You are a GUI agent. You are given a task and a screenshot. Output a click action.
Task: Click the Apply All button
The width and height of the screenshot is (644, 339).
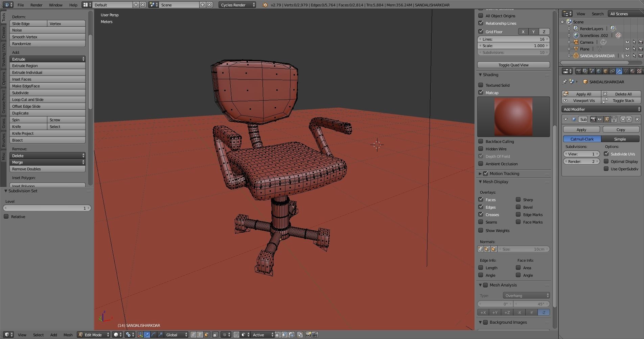click(x=581, y=94)
